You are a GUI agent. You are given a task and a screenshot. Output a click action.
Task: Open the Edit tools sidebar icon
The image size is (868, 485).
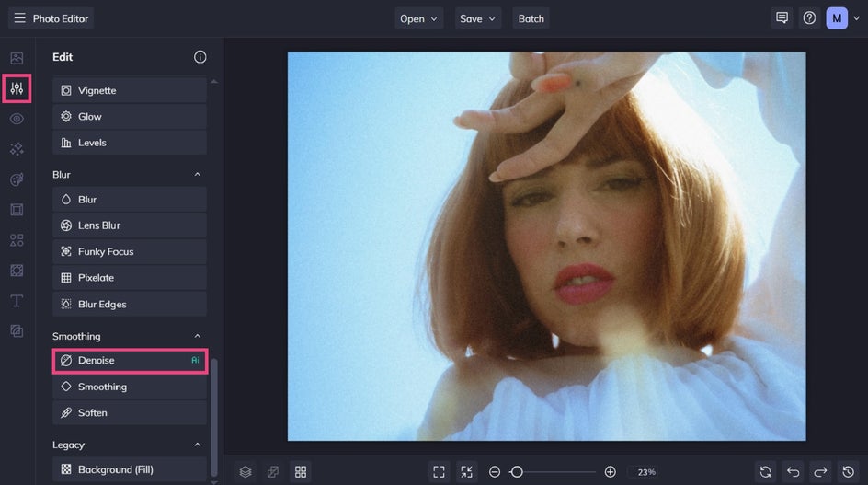pos(17,89)
